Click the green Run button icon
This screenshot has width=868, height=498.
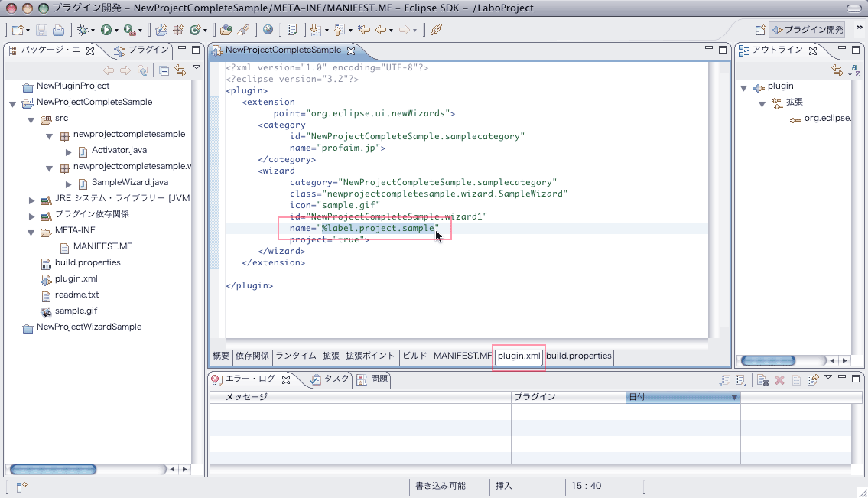106,30
